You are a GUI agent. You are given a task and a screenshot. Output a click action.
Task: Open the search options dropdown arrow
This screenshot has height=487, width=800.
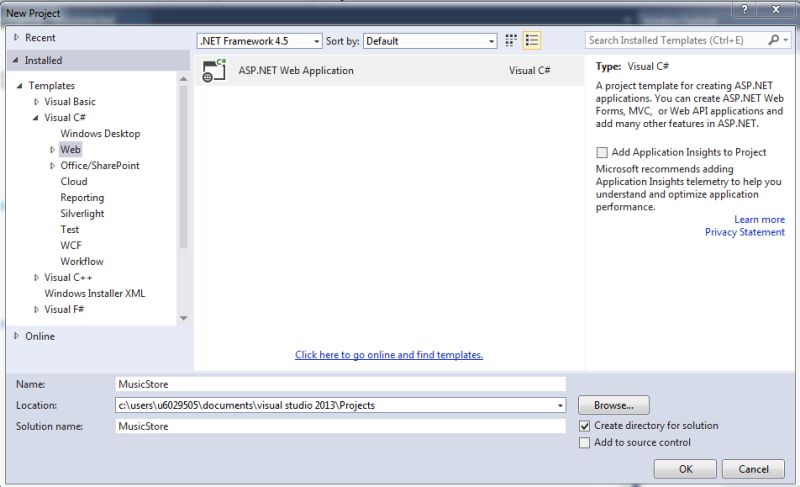(786, 40)
